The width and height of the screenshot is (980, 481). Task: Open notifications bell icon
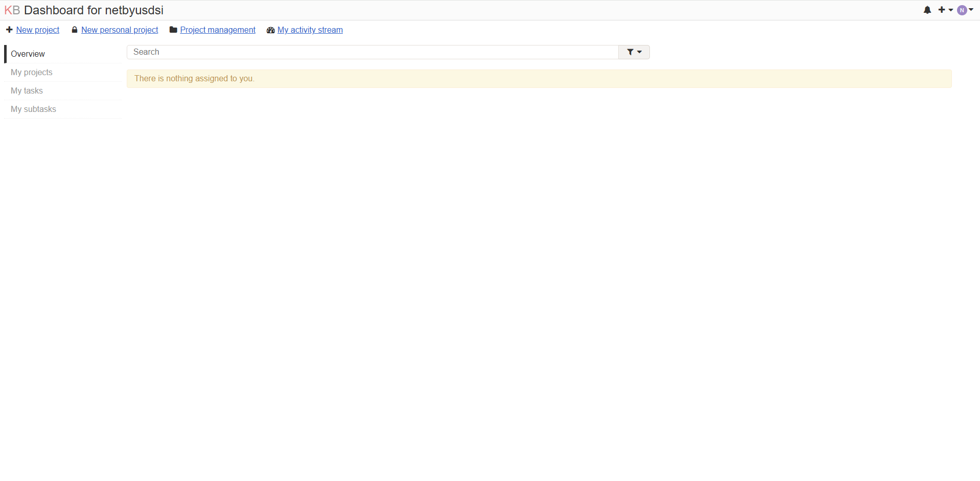point(927,10)
